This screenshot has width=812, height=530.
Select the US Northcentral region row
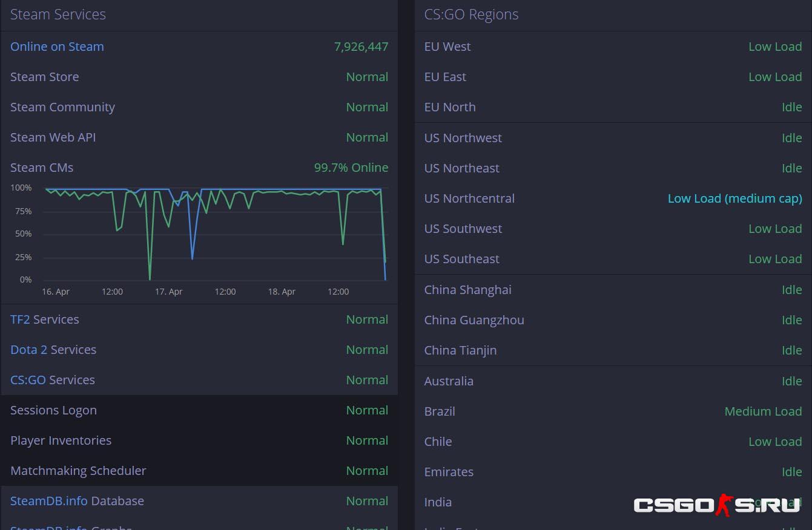pyautogui.click(x=613, y=198)
